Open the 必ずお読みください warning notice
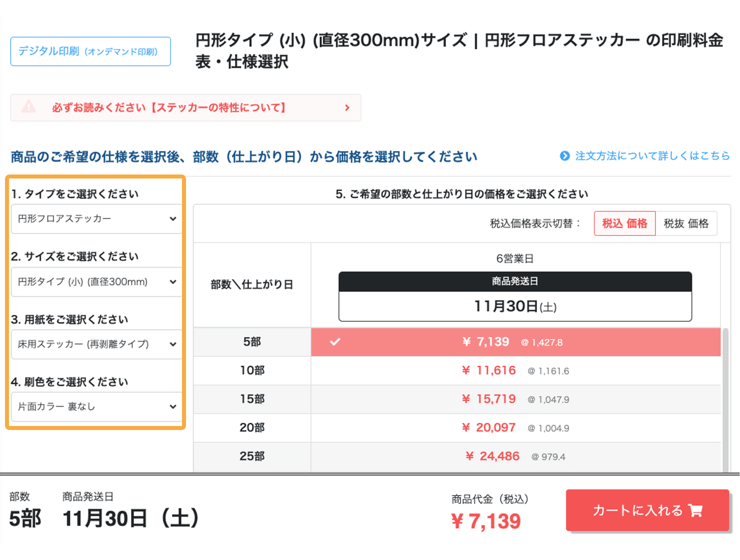The width and height of the screenshot is (740, 560). tap(185, 107)
